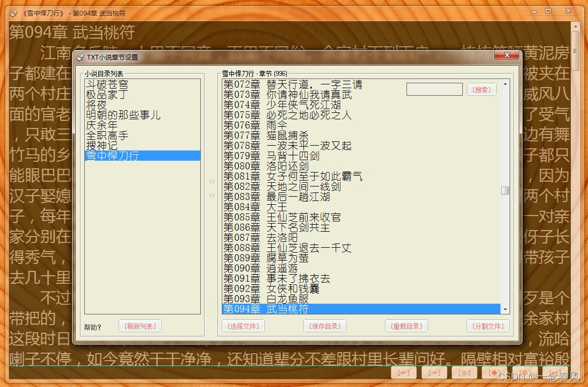This screenshot has width=588, height=387.
Task: Maximize the 雪中悍刀行 reader window
Action: pyautogui.click(x=548, y=11)
